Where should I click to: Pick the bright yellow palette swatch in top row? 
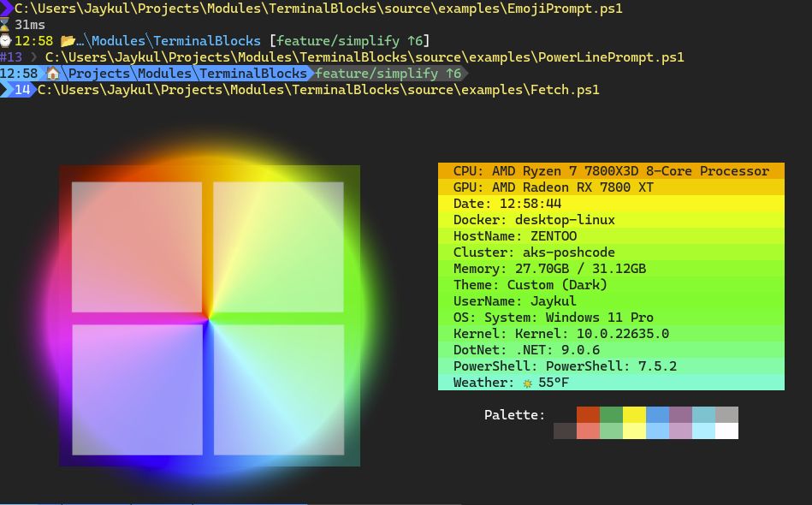[634, 415]
